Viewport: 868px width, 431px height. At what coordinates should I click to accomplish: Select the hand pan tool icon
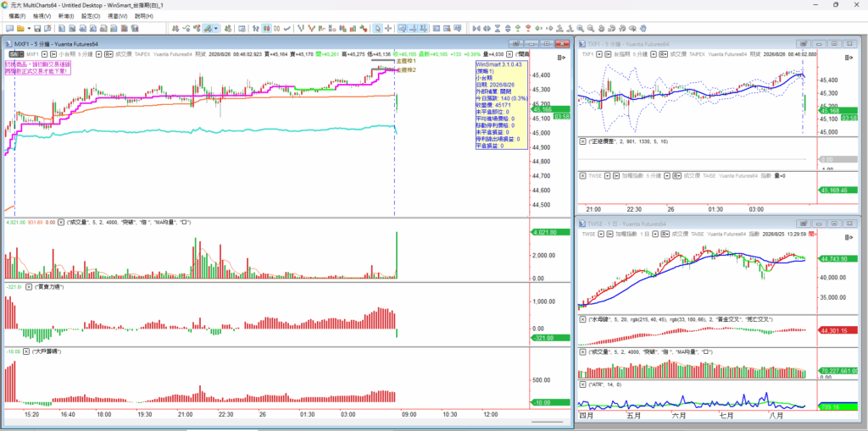(643, 28)
